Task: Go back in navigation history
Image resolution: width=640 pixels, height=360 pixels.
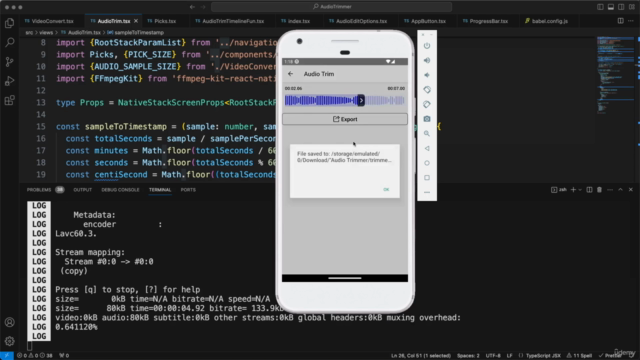Action: [192, 7]
